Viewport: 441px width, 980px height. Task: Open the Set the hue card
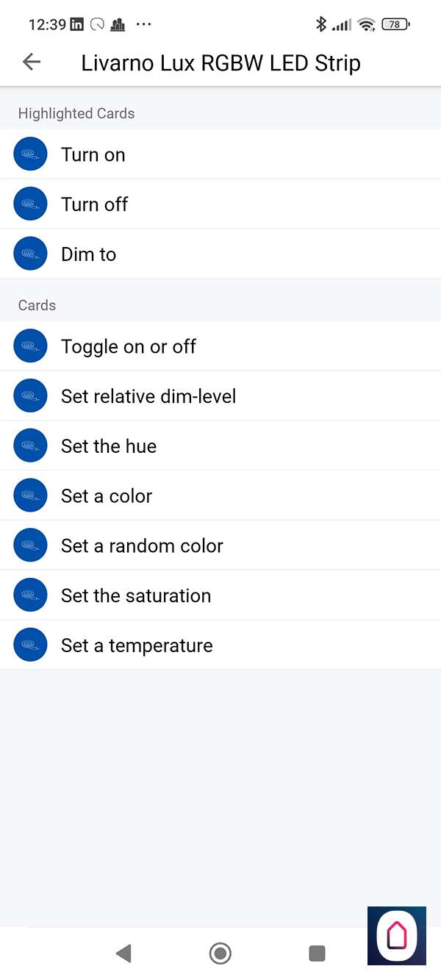pyautogui.click(x=220, y=446)
